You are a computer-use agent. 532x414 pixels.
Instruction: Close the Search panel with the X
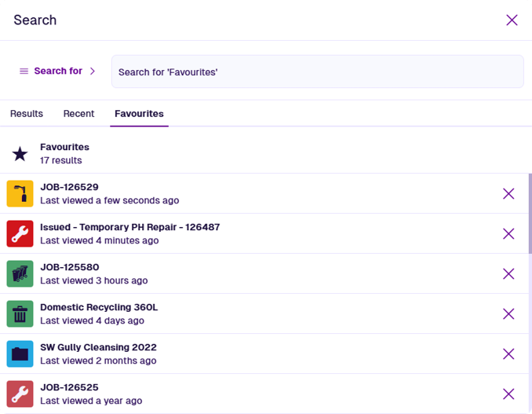point(512,20)
